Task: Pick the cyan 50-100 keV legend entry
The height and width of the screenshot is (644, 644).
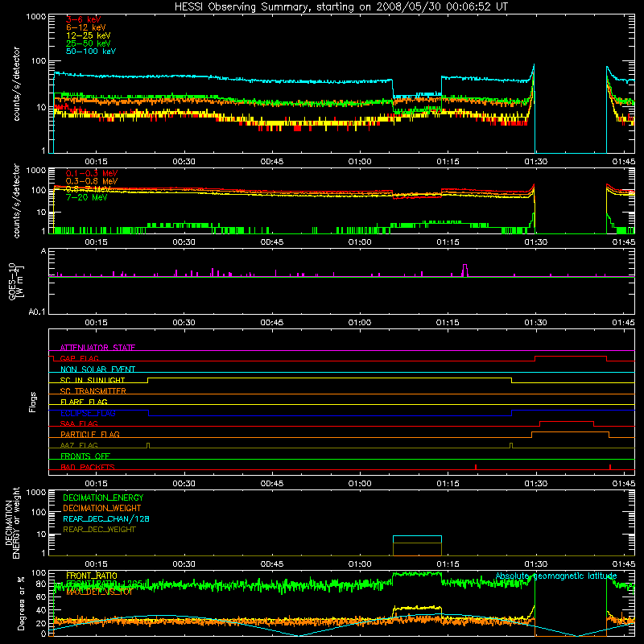Action: pyautogui.click(x=91, y=52)
